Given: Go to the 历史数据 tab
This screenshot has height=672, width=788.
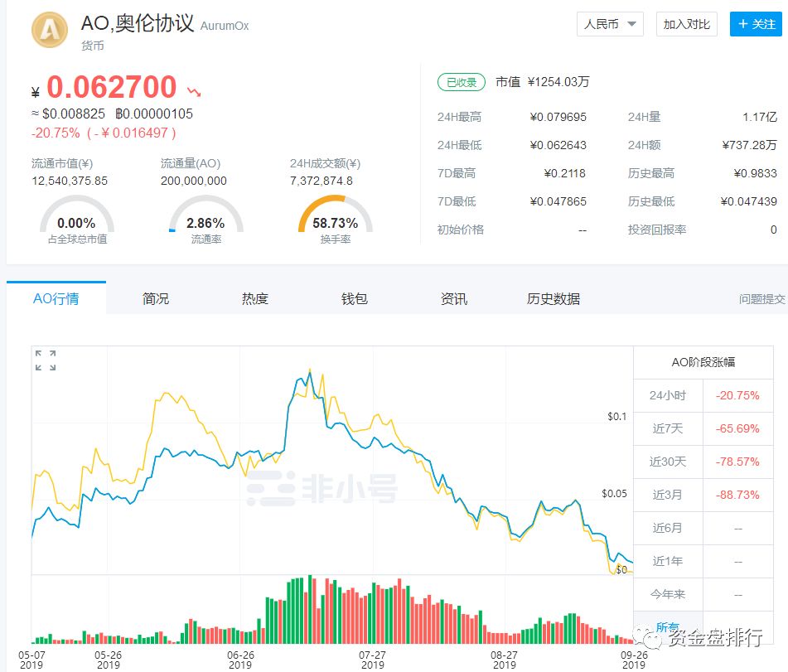Looking at the screenshot, I should pyautogui.click(x=554, y=298).
